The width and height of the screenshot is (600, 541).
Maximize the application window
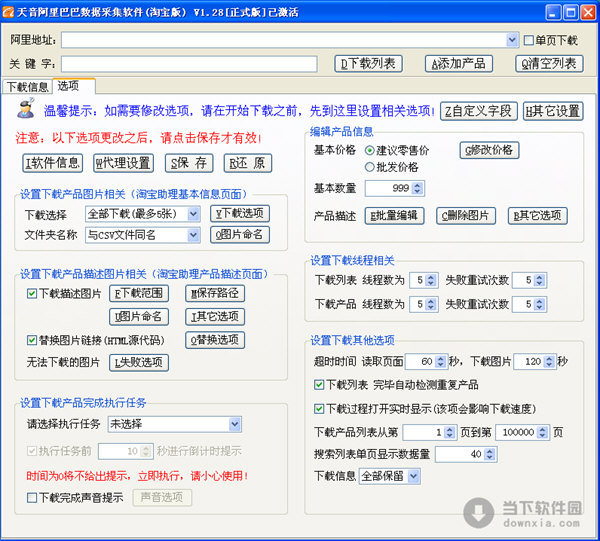[571, 13]
